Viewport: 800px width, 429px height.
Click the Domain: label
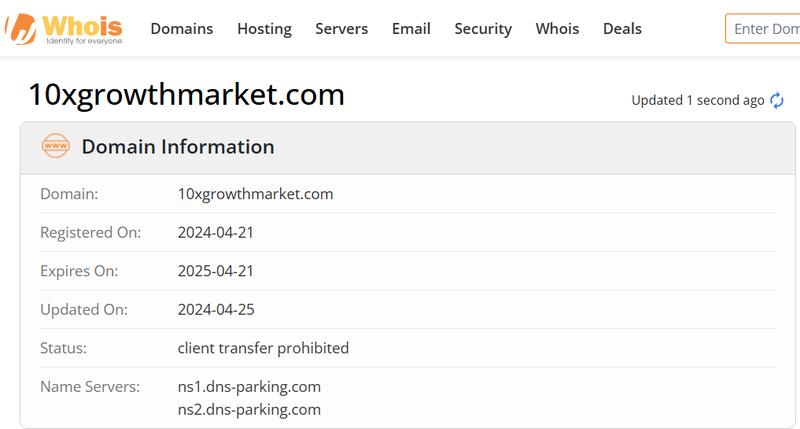(69, 194)
